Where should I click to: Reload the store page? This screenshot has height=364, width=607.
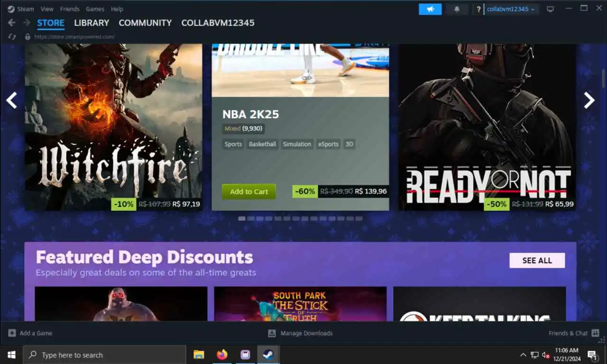point(12,36)
